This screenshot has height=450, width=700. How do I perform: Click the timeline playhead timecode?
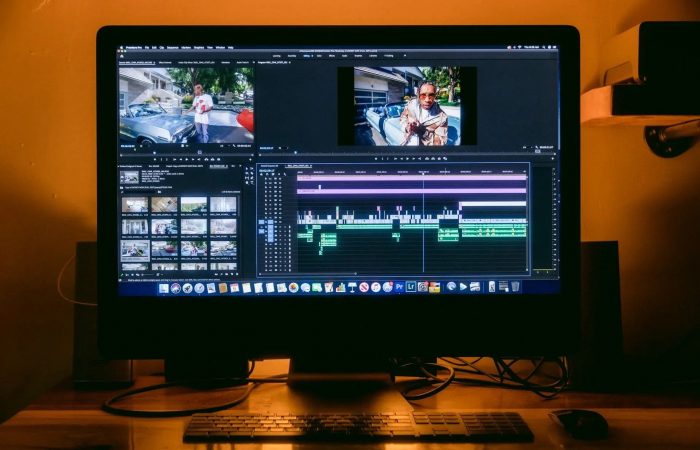[x=267, y=170]
